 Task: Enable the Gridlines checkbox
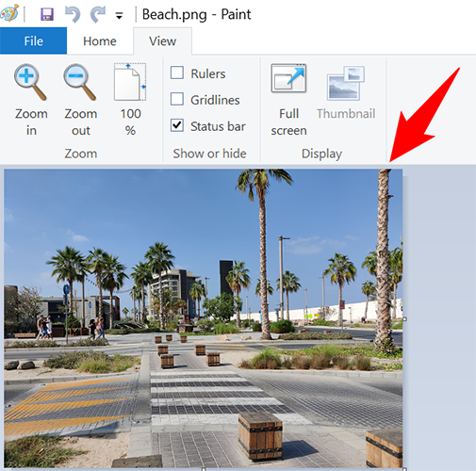point(177,99)
